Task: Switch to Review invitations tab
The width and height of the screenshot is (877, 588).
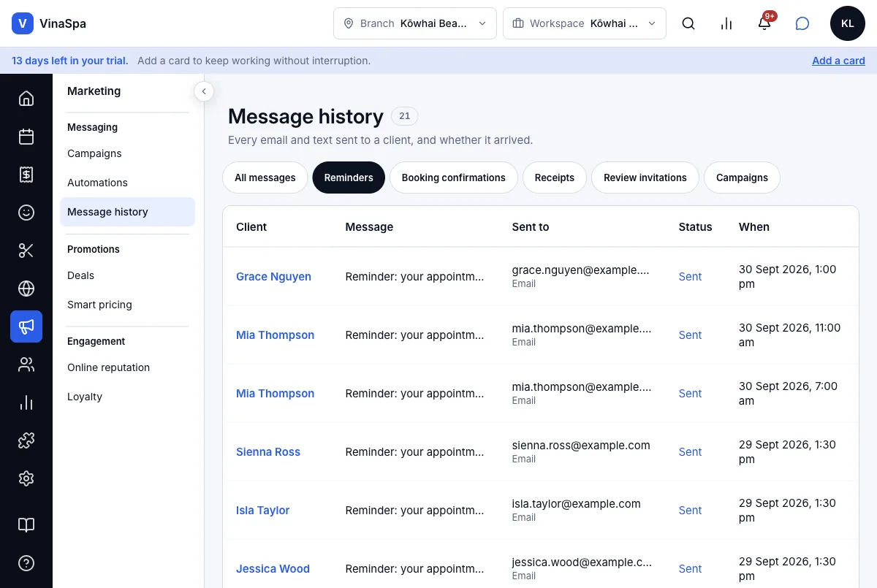Action: tap(645, 177)
